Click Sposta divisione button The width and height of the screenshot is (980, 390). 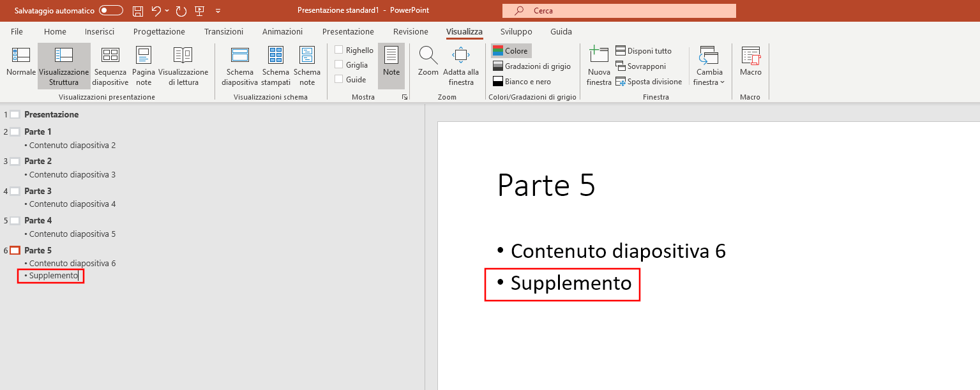coord(649,82)
